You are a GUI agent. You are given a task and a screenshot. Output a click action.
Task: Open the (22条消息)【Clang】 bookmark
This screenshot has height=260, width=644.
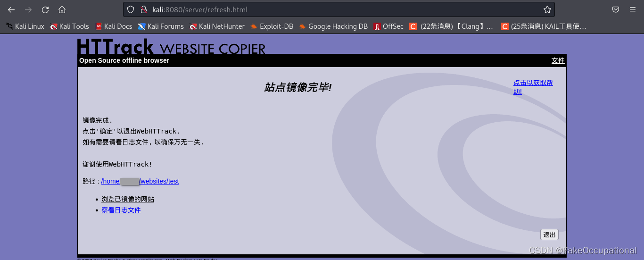click(452, 26)
